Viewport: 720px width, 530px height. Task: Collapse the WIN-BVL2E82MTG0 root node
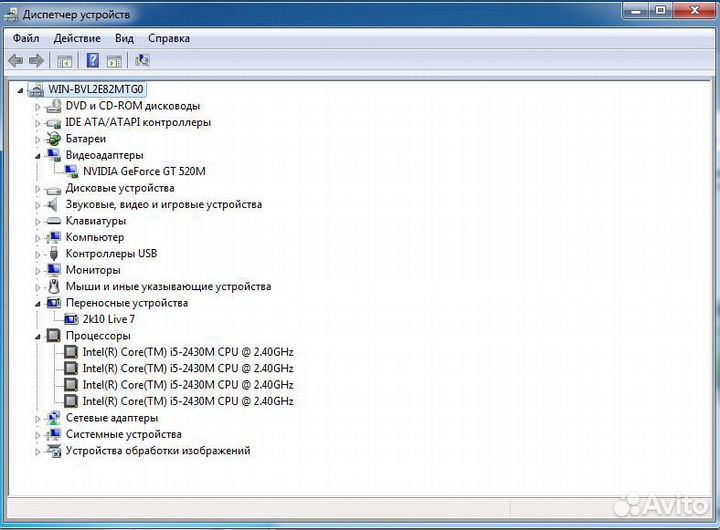tap(20, 90)
